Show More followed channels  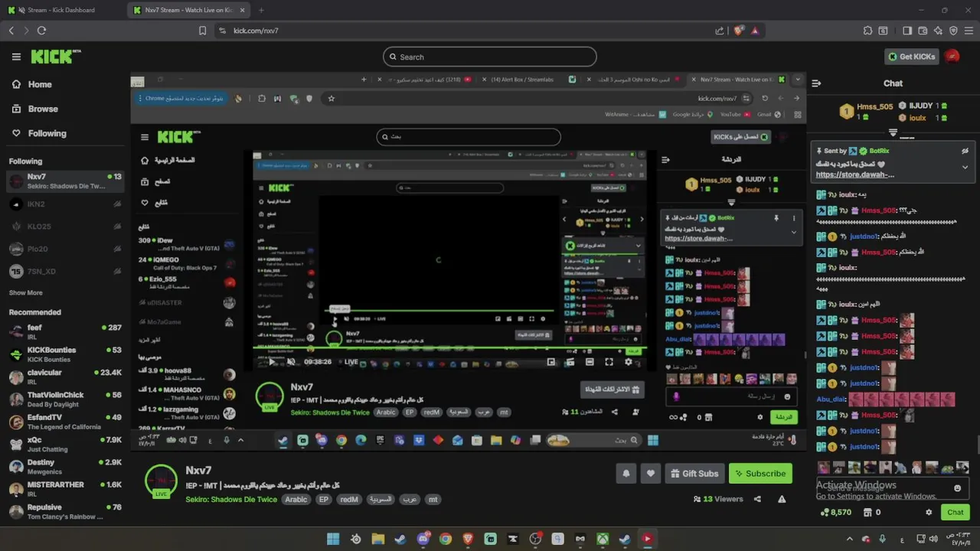(x=25, y=292)
